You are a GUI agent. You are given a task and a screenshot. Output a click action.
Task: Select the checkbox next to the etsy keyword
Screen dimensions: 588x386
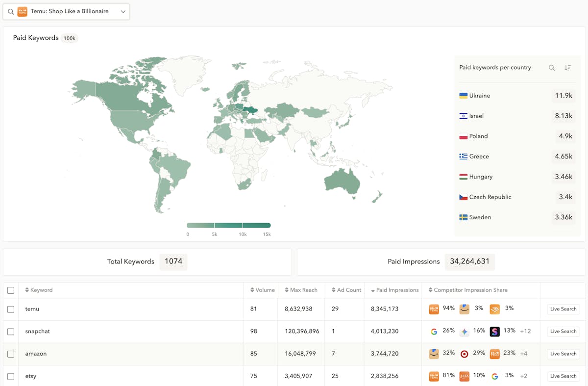(x=11, y=376)
